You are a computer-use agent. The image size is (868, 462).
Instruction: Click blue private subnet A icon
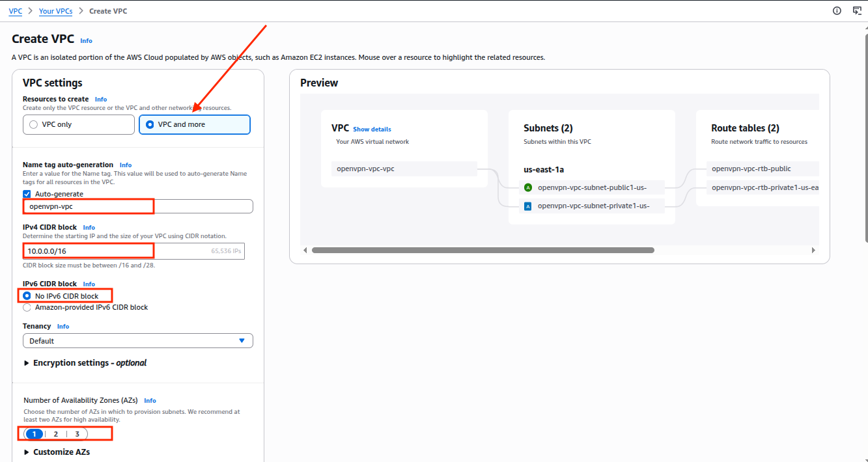pyautogui.click(x=528, y=206)
